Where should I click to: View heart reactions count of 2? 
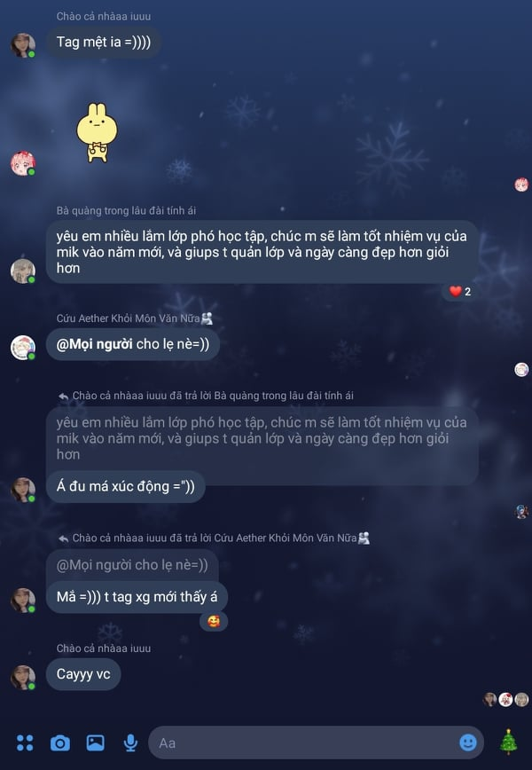460,292
